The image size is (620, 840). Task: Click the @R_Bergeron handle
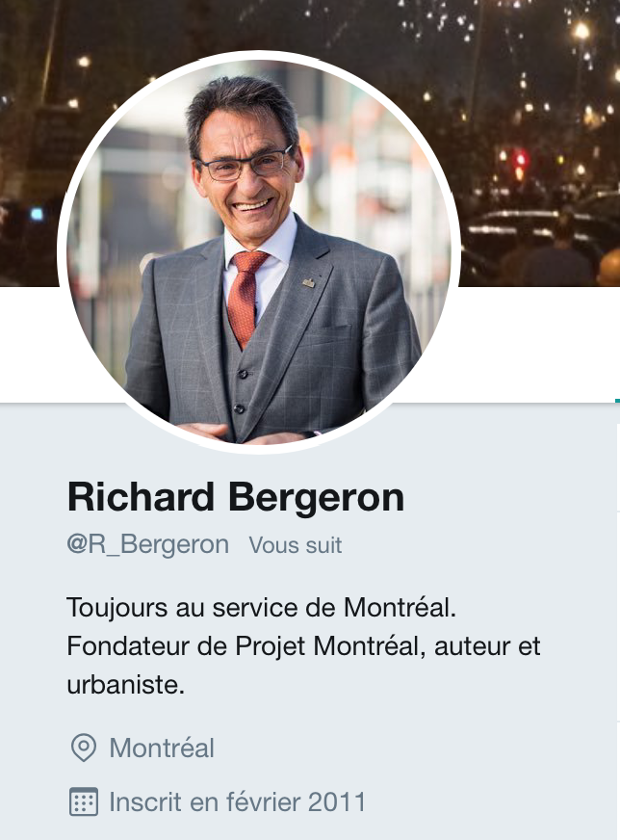click(147, 544)
